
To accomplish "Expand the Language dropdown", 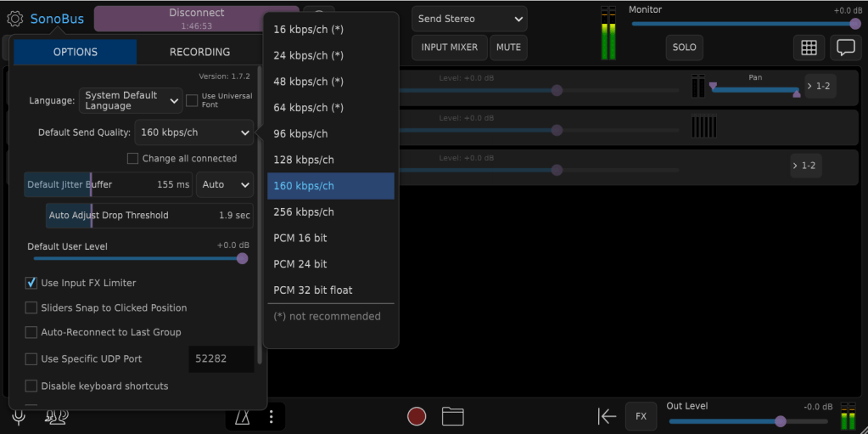I will pyautogui.click(x=132, y=101).
